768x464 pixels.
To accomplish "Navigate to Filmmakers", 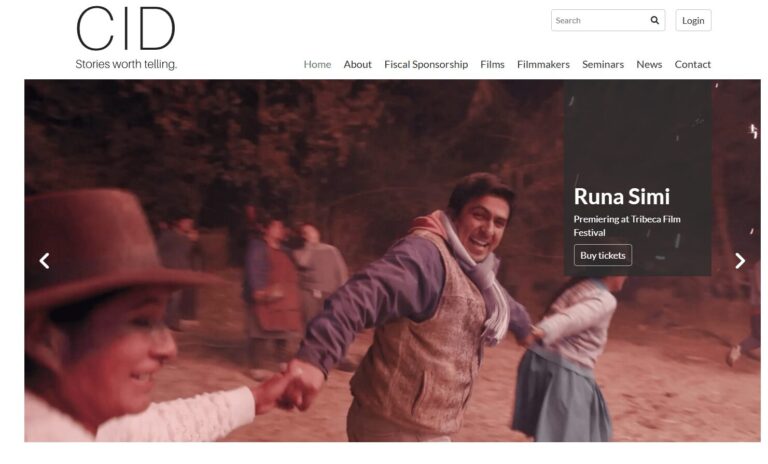I will point(543,64).
